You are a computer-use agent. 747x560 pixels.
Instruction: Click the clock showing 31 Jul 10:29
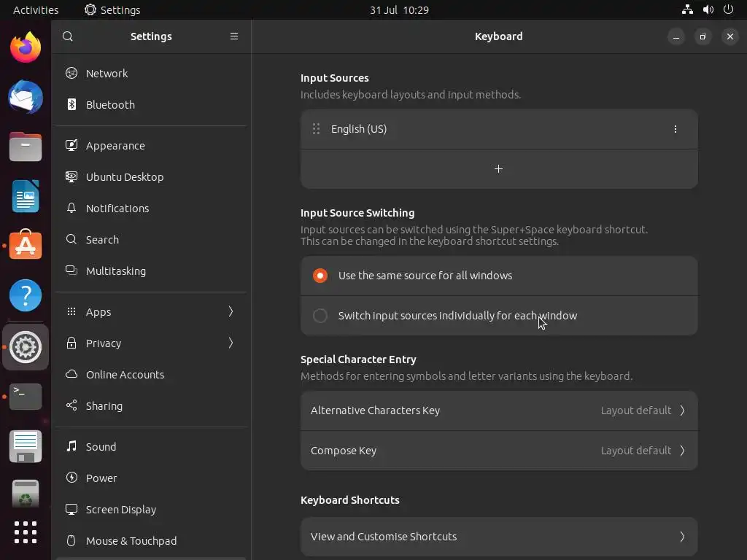click(x=399, y=10)
